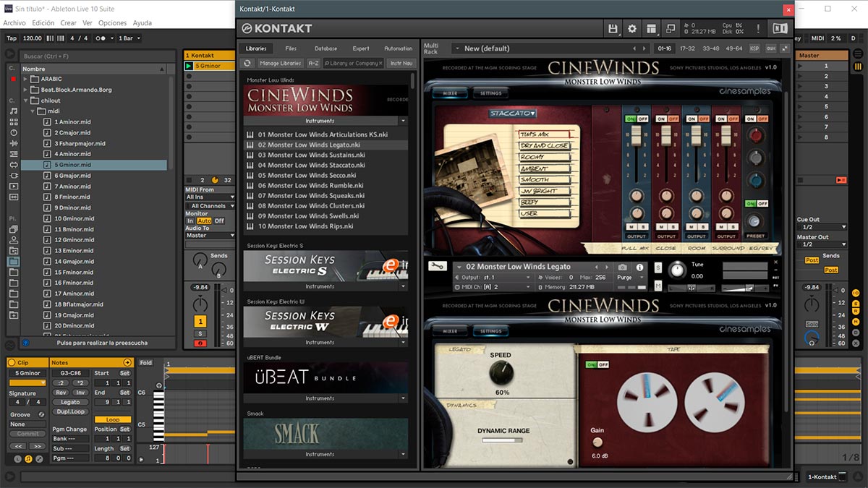This screenshot has width=868, height=488.
Task: Click the instrument Tune knob
Action: pyautogui.click(x=676, y=270)
